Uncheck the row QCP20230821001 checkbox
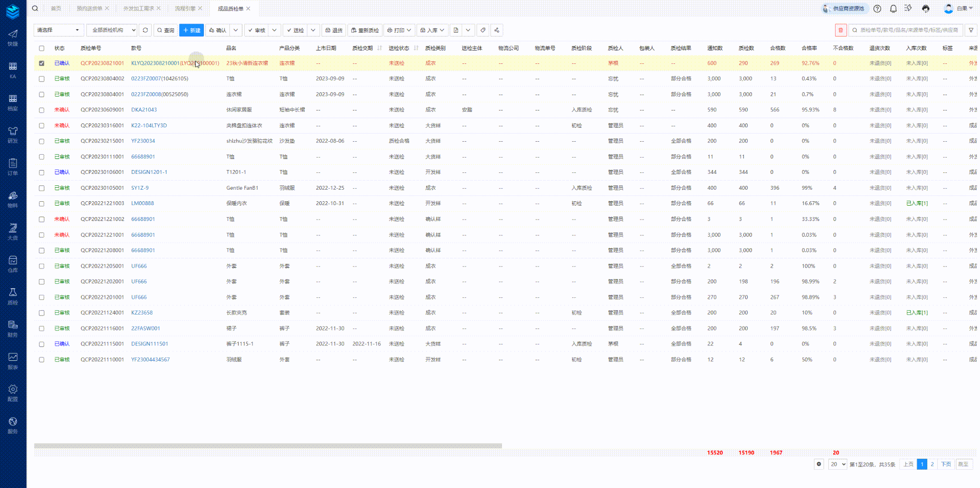 click(x=42, y=63)
